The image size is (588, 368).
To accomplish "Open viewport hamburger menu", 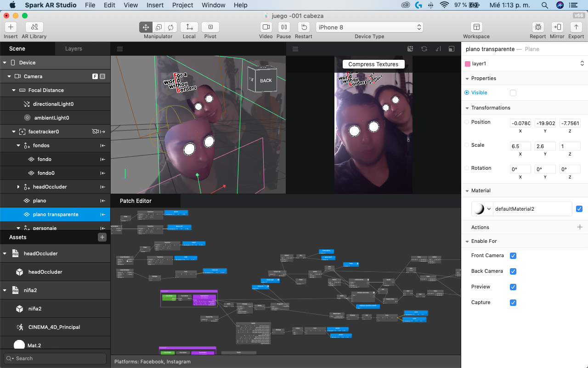I will 119,49.
